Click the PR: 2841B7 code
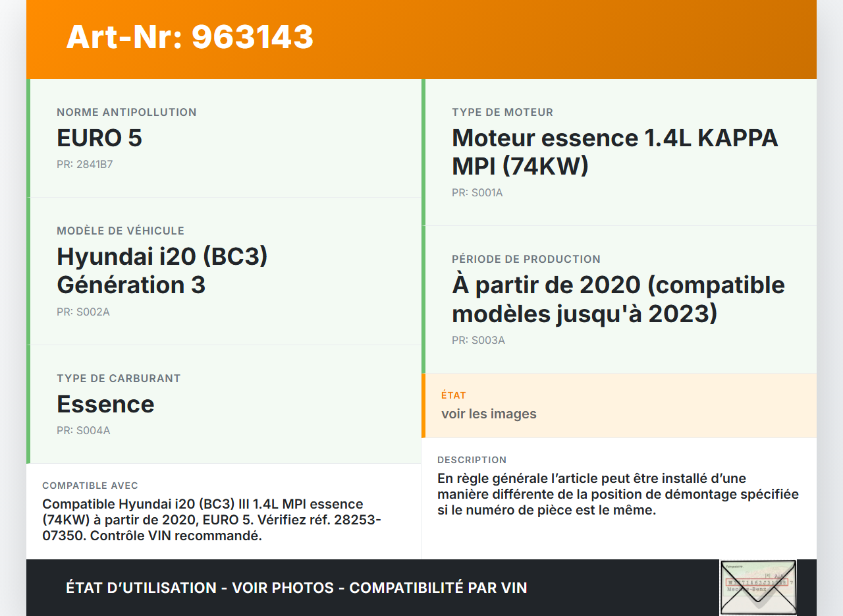Viewport: 843px width, 616px height. click(85, 164)
